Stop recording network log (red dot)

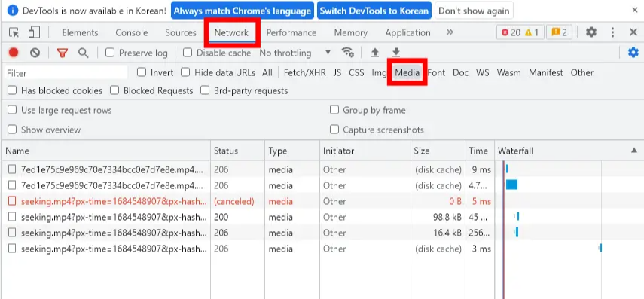[x=14, y=53]
